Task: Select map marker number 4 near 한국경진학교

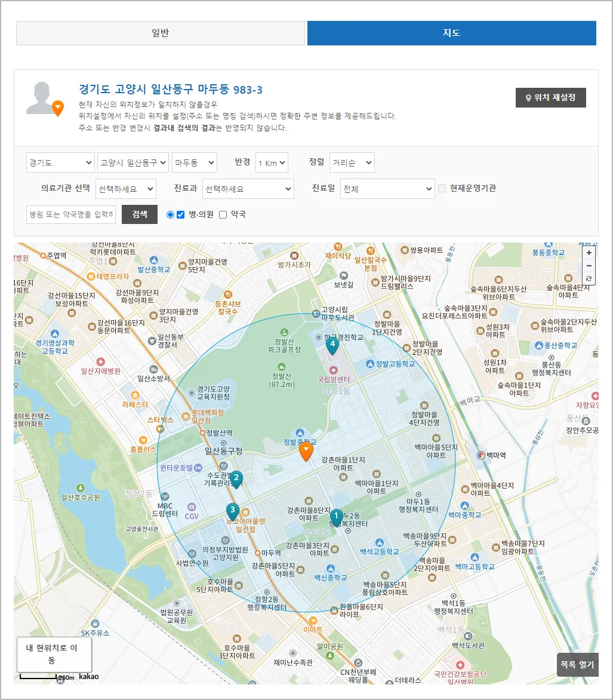Action: pyautogui.click(x=333, y=345)
